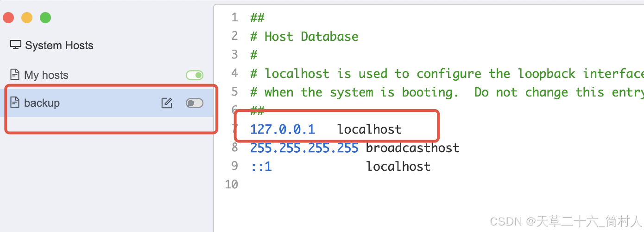Click line number 3 in gutter
Screen dimensions: 644x232
(234, 55)
